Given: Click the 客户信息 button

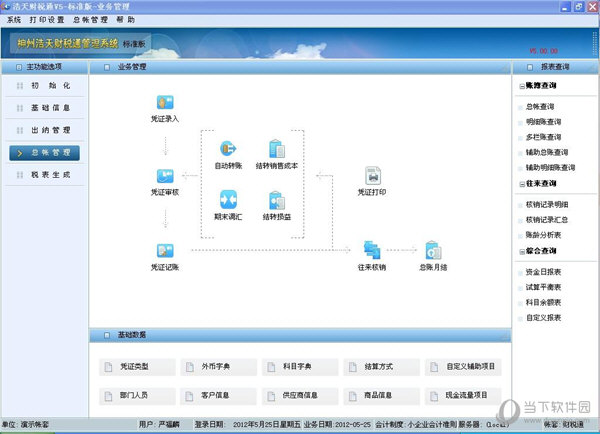Looking at the screenshot, I should (221, 396).
